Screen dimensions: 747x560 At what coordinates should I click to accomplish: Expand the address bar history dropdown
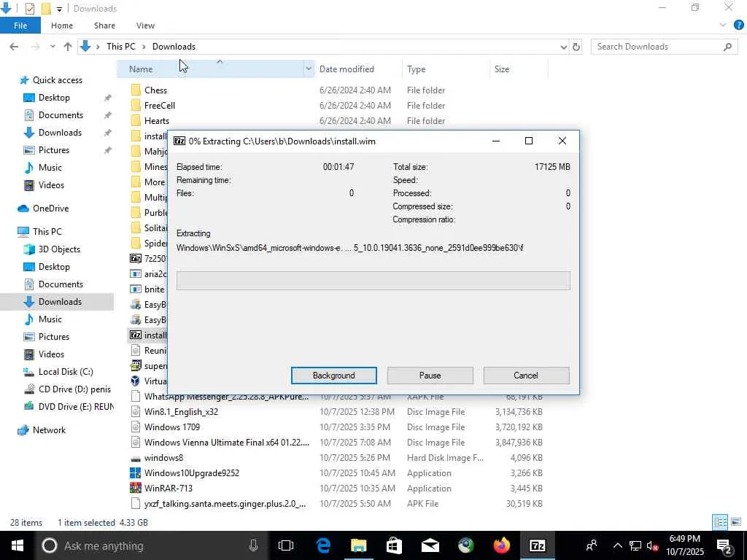point(564,47)
